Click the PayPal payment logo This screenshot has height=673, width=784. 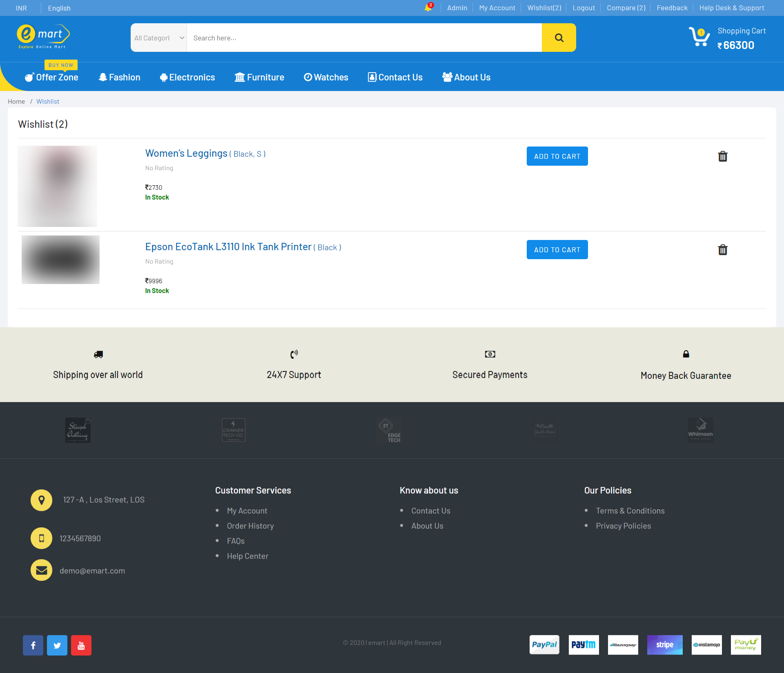[x=544, y=645]
